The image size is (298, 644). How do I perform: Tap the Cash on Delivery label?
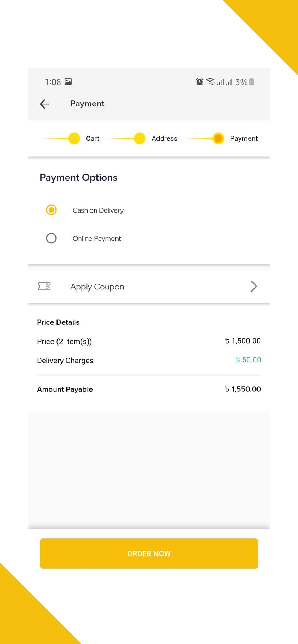98,210
